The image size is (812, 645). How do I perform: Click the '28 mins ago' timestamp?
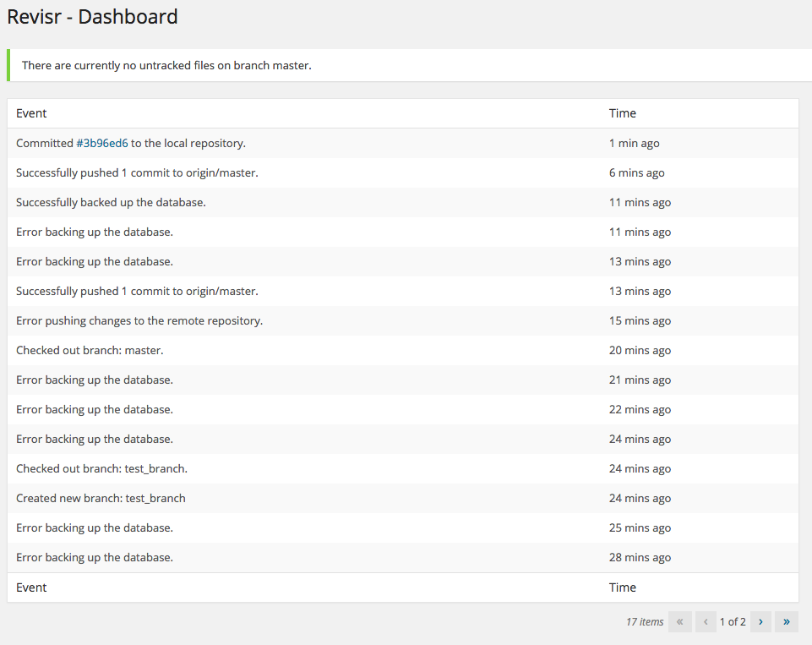tap(640, 558)
